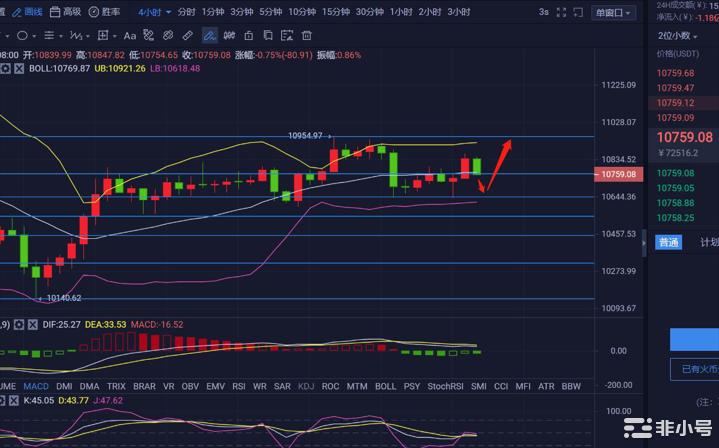719x448 pixels.
Task: Toggle the lock drawings icon
Action: [x=249, y=35]
